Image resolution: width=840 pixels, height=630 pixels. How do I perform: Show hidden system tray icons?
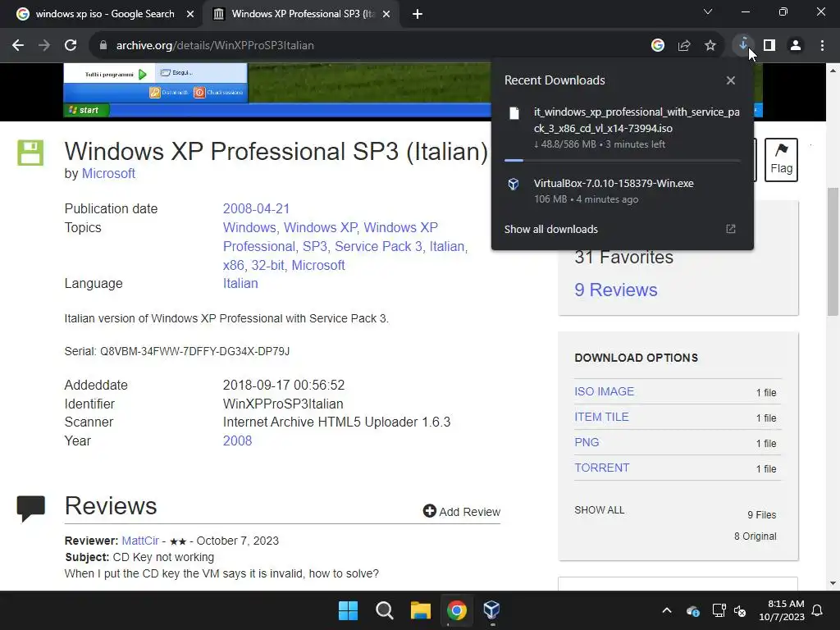pos(667,610)
